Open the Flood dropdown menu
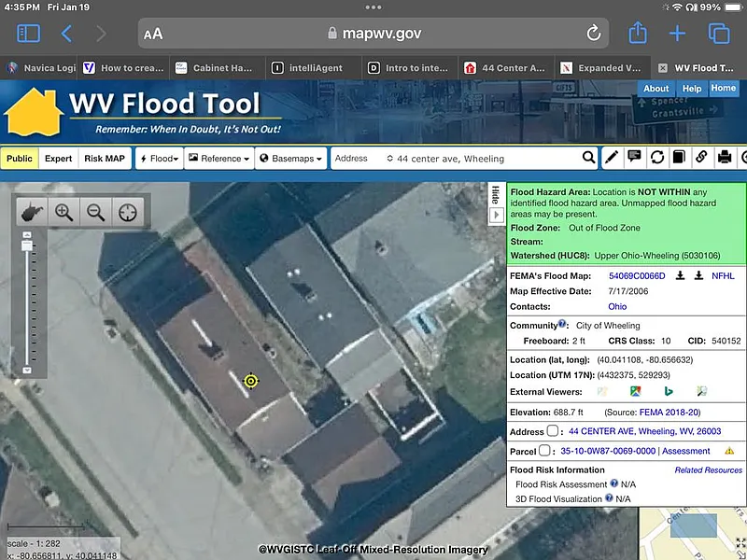The image size is (747, 560). point(158,159)
